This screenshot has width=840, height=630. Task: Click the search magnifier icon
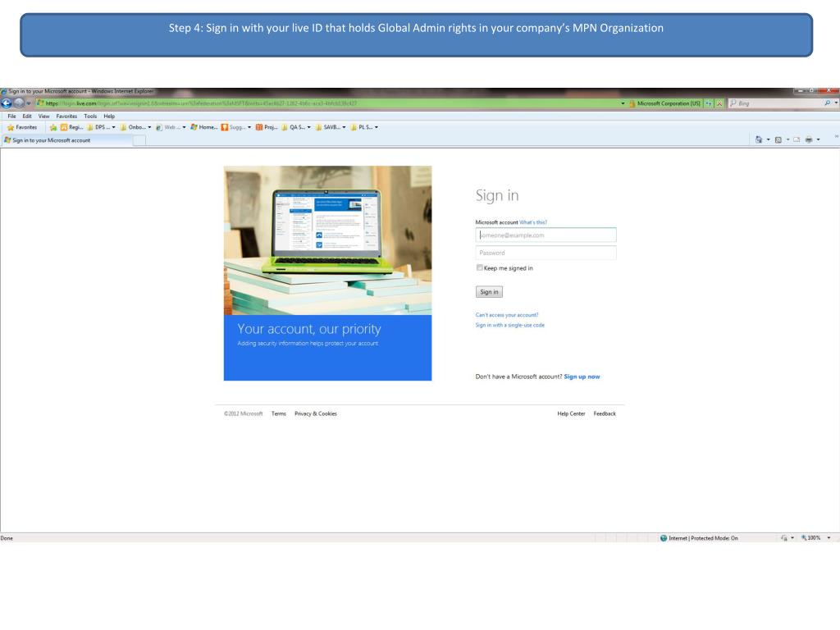tap(827, 103)
